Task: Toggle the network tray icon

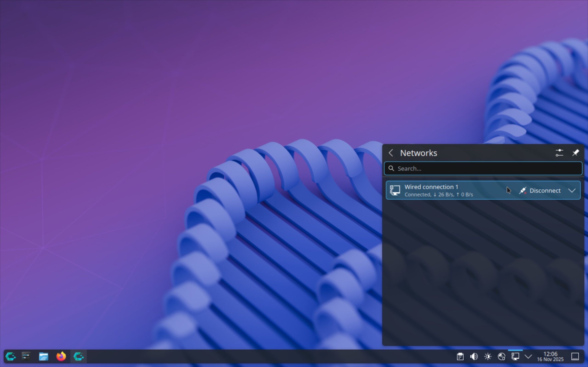Action: click(515, 356)
